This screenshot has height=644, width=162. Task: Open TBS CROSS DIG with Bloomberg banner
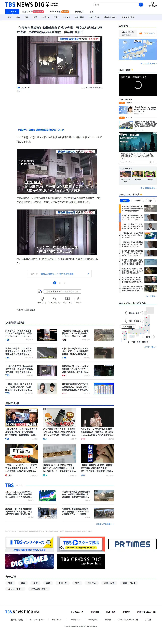(x=81, y=561)
